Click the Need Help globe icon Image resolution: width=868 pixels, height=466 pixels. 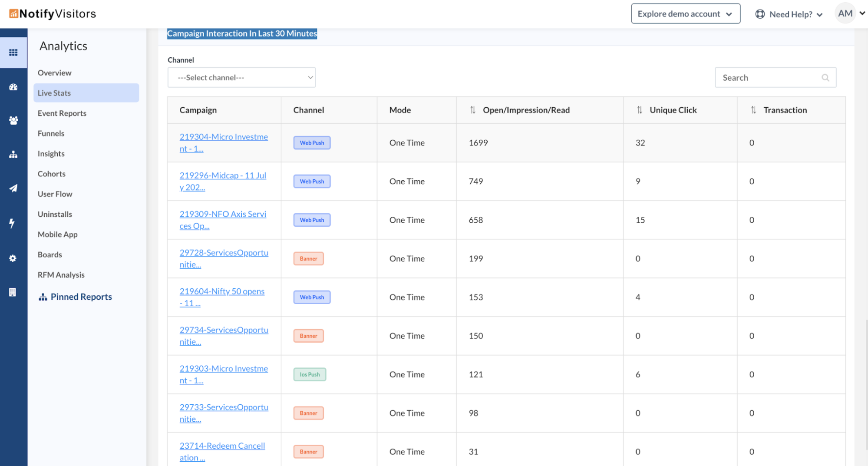760,14
